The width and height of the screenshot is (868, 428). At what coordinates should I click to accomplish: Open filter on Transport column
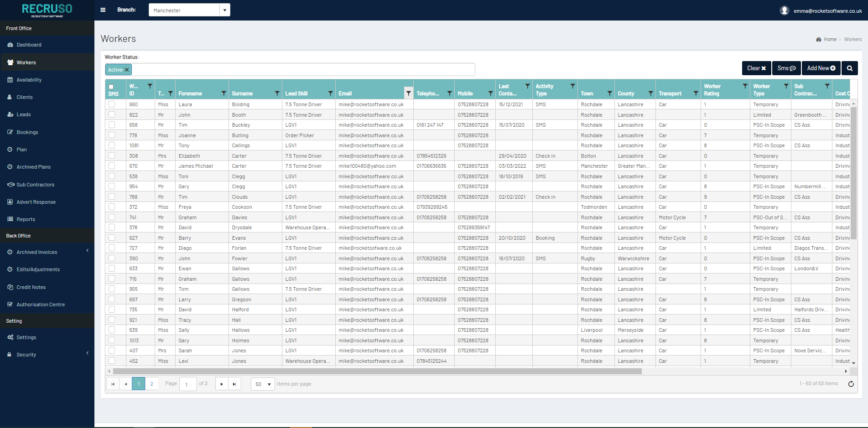tap(696, 93)
